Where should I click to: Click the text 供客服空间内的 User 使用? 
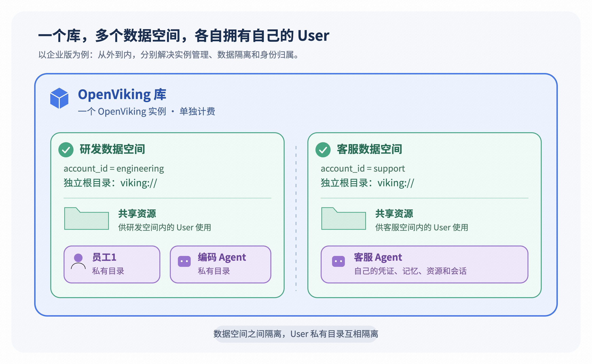(422, 227)
